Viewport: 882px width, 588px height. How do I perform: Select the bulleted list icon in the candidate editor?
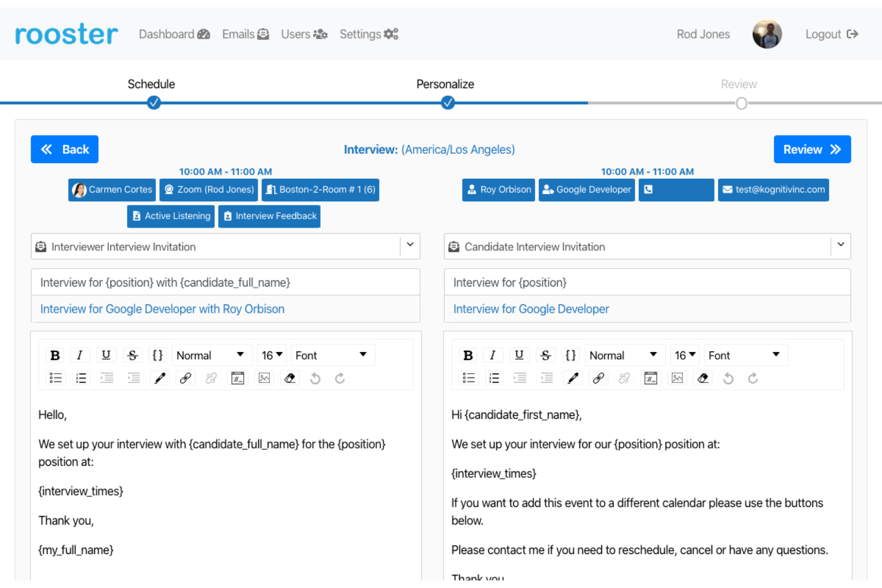[469, 378]
